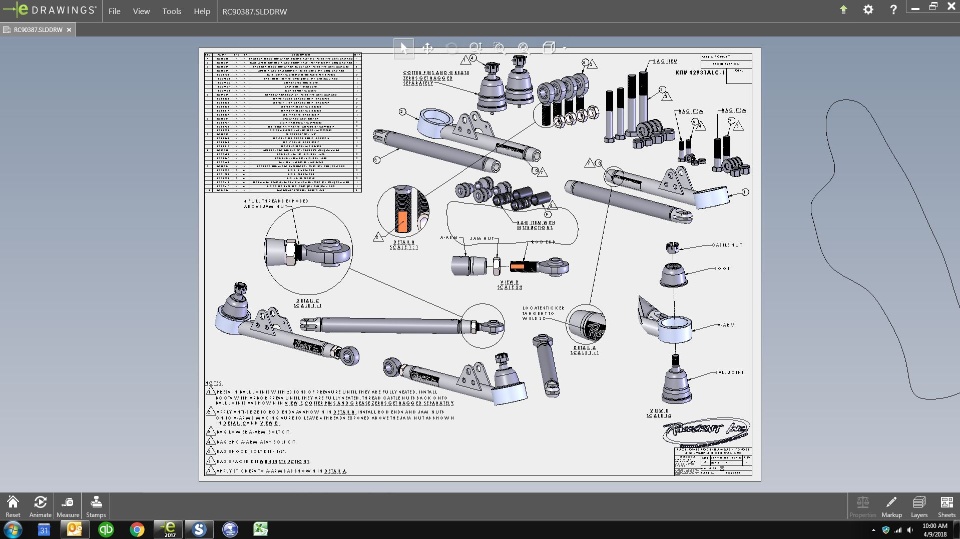Screen dimensions: 960x539
Task: Open the Sheets panel
Action: point(947,506)
